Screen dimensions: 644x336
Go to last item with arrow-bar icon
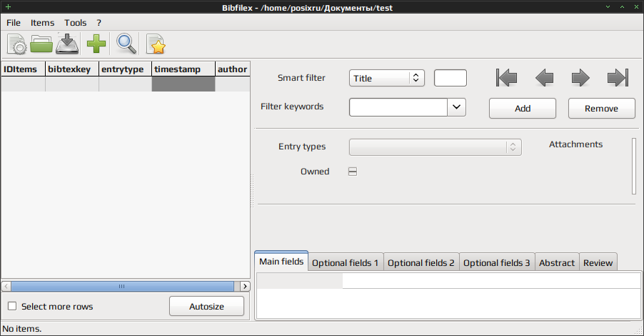[x=618, y=78]
